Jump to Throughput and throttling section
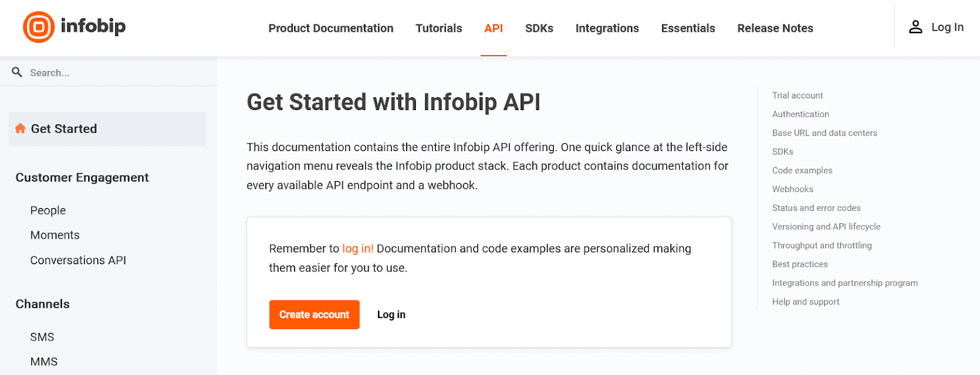Viewport: 980px width, 375px height. coord(821,245)
